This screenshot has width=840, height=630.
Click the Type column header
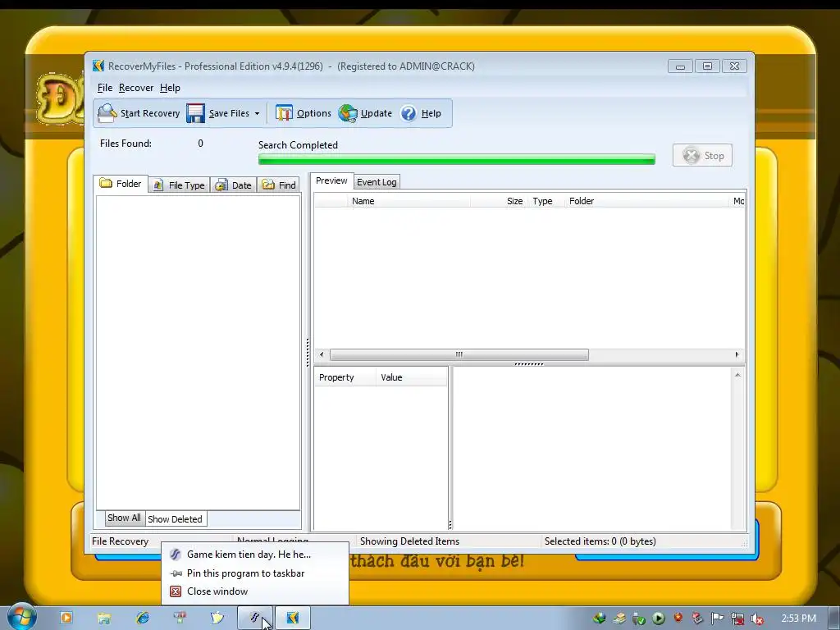click(546, 201)
